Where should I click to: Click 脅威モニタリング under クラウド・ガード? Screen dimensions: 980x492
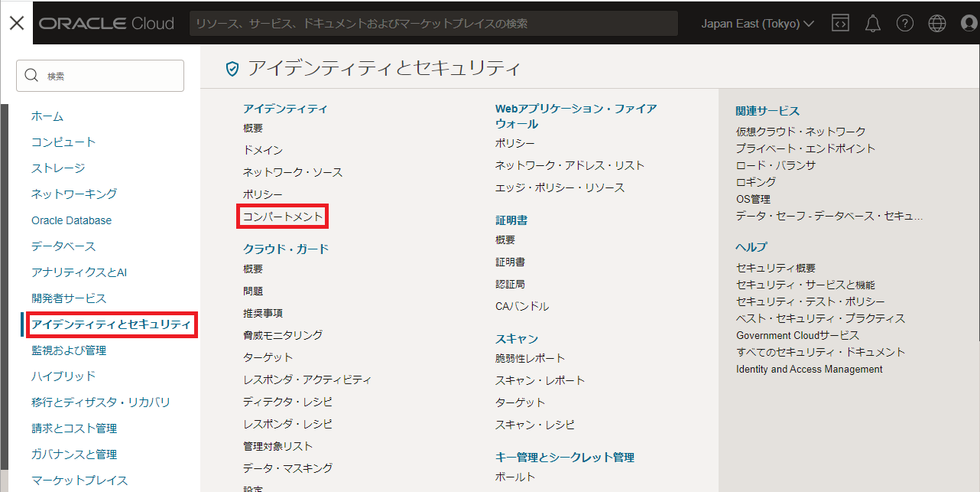pos(283,335)
